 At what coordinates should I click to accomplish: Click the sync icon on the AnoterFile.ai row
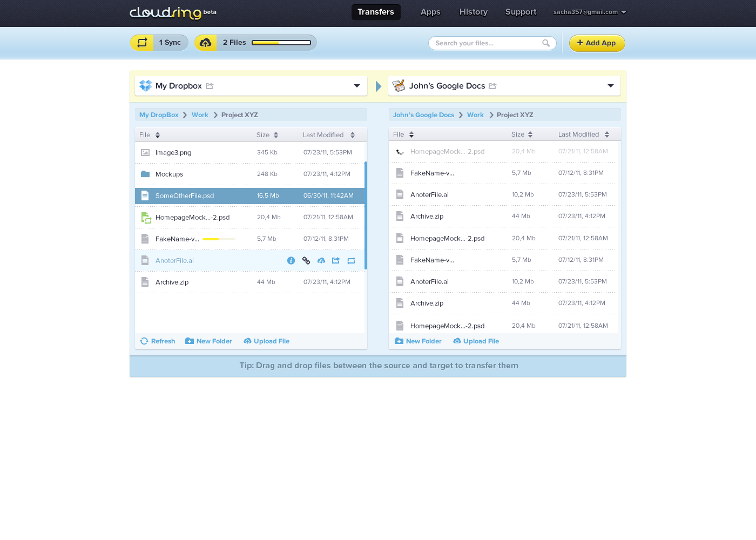tap(352, 260)
